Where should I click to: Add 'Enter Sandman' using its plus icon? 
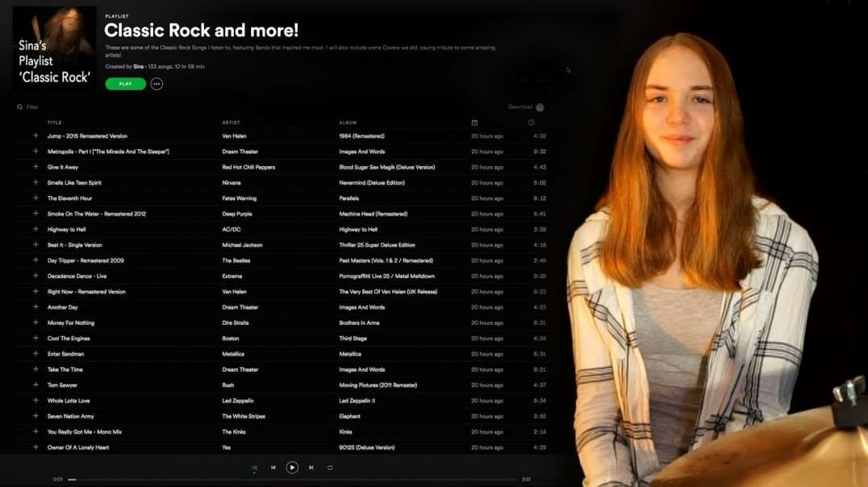(x=35, y=353)
